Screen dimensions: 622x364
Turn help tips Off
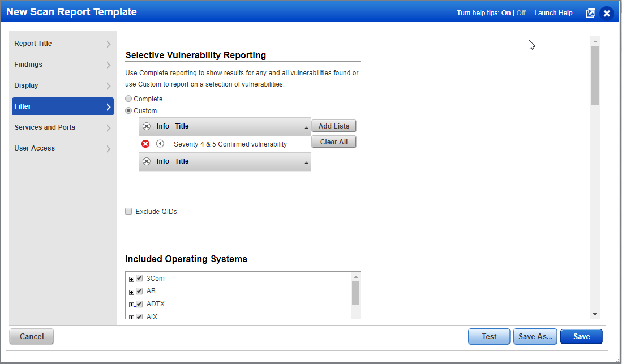(520, 12)
